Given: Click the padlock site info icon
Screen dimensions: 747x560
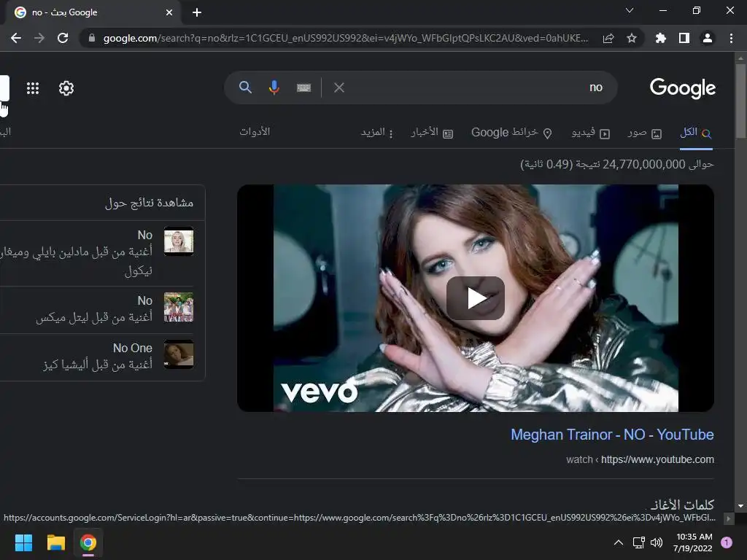Looking at the screenshot, I should click(x=92, y=38).
